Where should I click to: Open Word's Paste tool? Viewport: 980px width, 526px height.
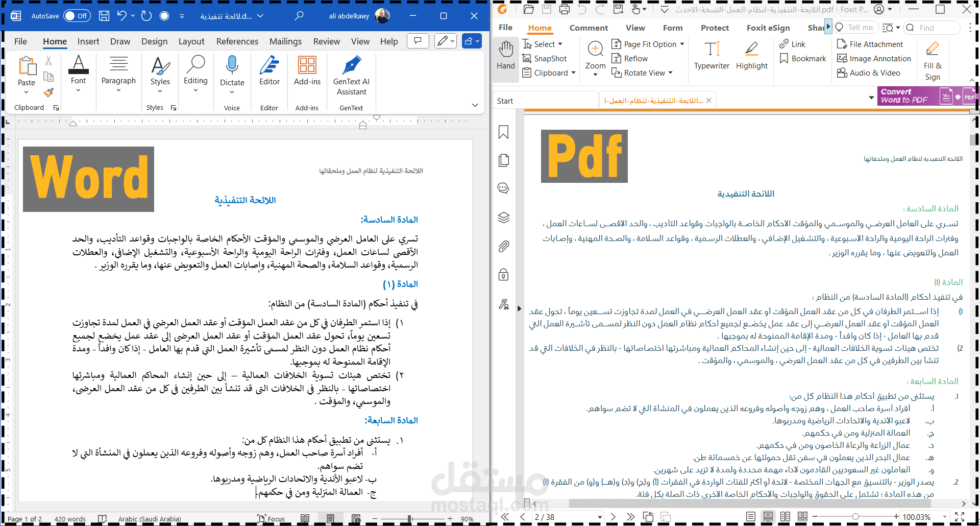27,76
